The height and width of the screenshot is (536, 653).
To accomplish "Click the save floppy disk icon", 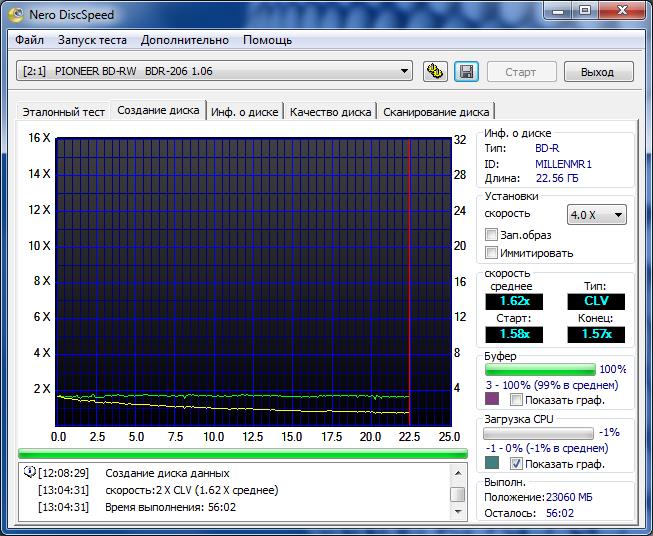I will point(465,71).
